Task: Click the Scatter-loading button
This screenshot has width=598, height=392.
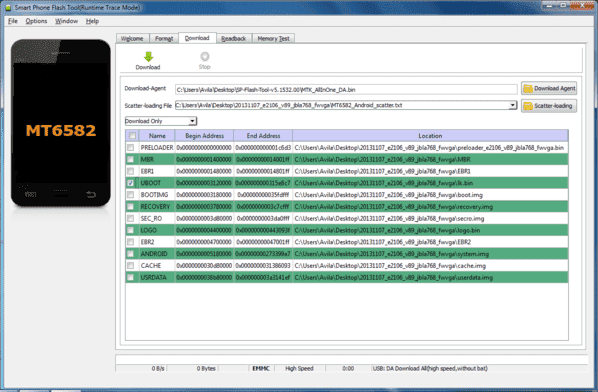Action: (x=549, y=106)
